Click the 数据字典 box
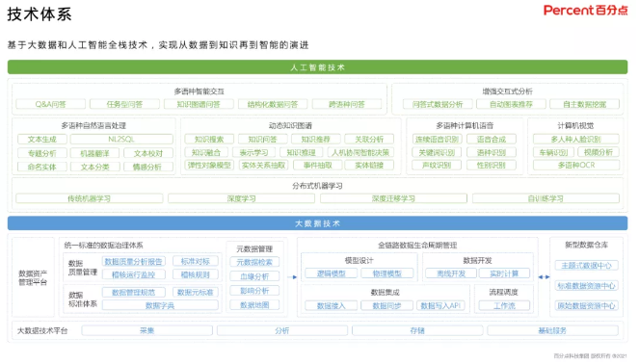 pos(160,305)
